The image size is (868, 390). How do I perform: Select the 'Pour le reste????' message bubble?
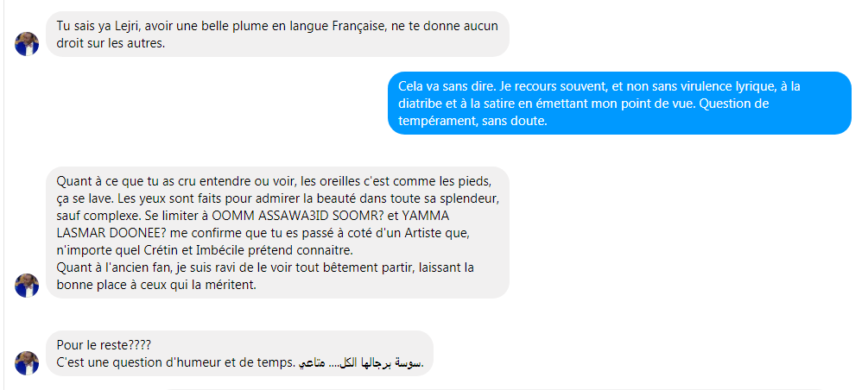coord(239,354)
